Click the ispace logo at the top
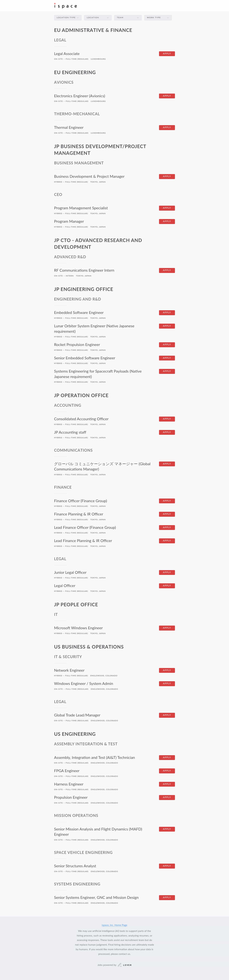Viewport: 229px width, 980px height. pos(65,6)
